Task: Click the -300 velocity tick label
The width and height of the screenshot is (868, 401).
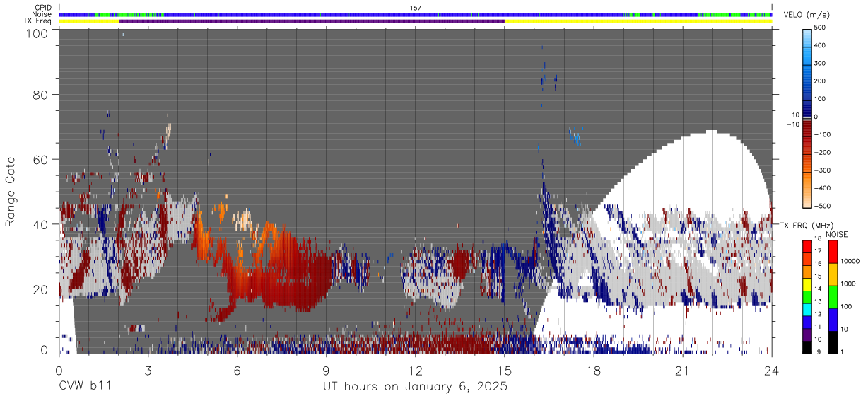Action: [823, 170]
